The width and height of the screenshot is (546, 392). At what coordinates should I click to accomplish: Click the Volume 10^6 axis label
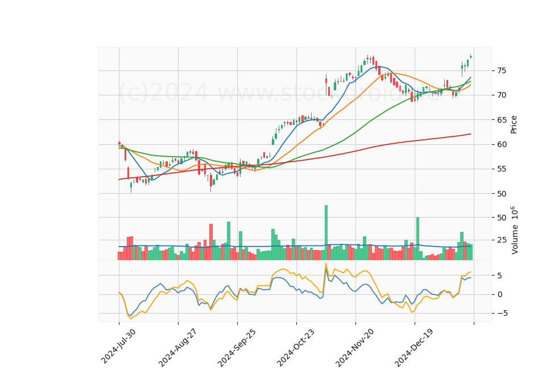514,230
